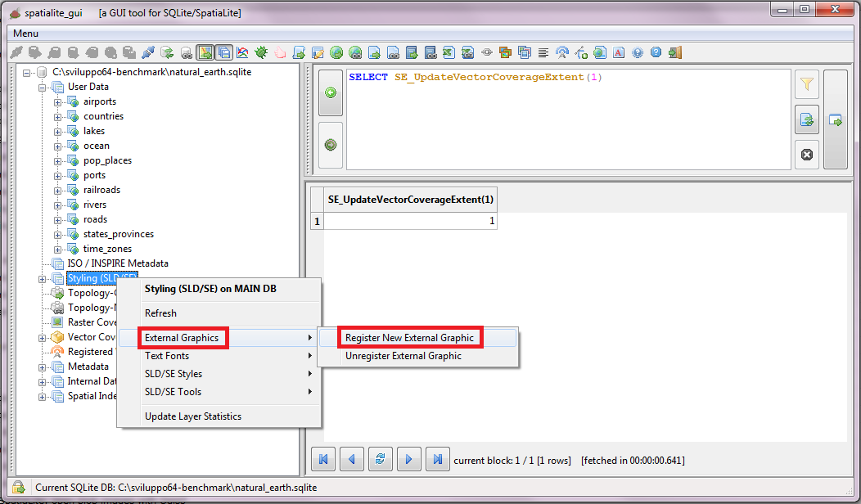
Task: Click the orange stacked pictures toolbar icon
Action: [505, 52]
